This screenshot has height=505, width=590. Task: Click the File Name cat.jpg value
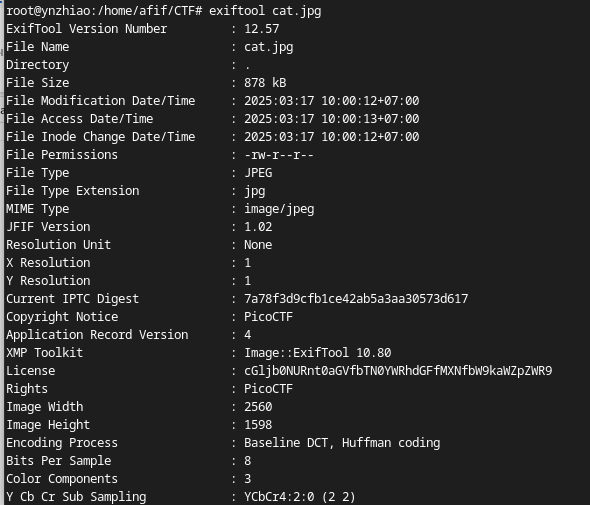pyautogui.click(x=268, y=47)
